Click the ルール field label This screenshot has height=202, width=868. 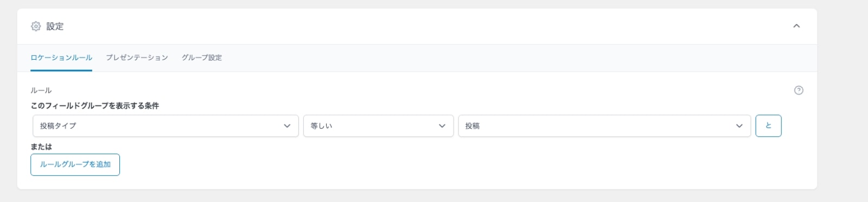tap(41, 90)
